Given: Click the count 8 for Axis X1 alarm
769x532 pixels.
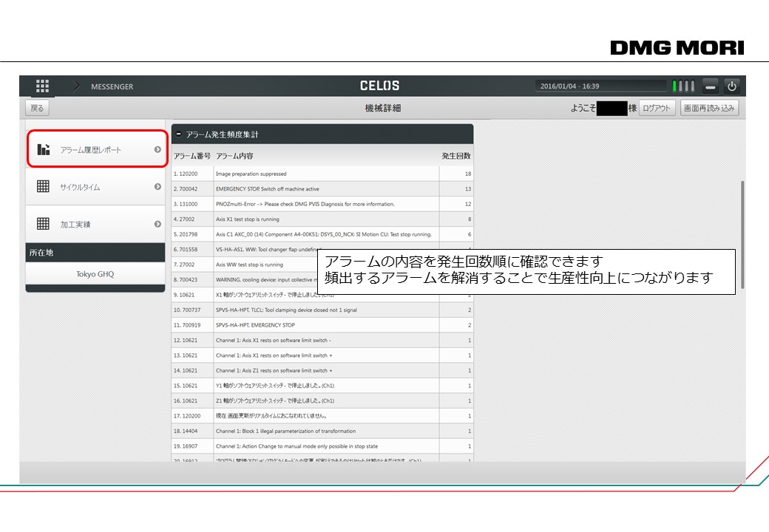Looking at the screenshot, I should click(x=470, y=219).
